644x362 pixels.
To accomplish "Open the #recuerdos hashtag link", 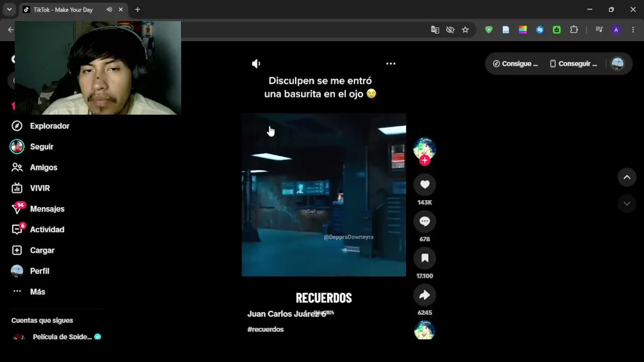I will 266,329.
